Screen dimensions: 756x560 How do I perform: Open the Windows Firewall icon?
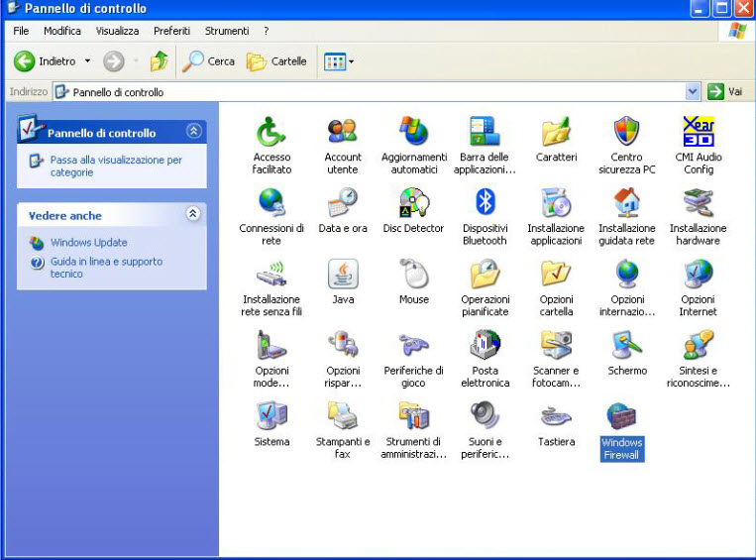621,418
